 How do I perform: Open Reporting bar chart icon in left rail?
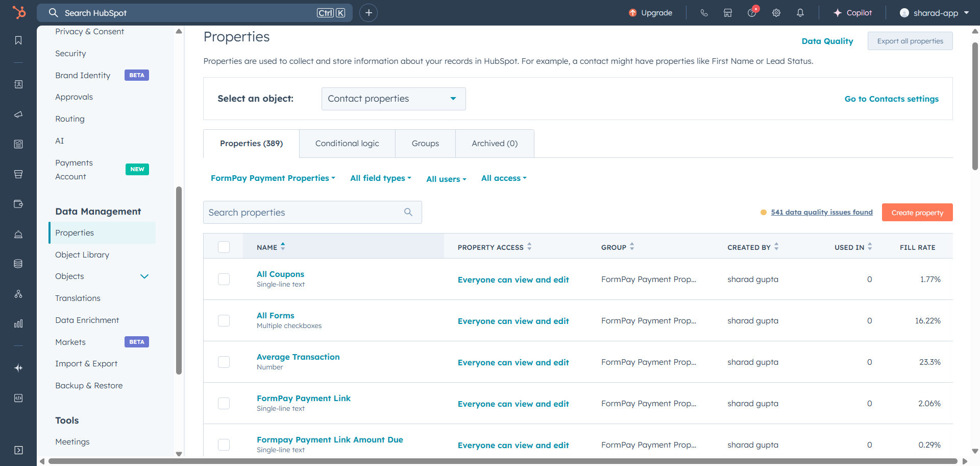click(18, 323)
